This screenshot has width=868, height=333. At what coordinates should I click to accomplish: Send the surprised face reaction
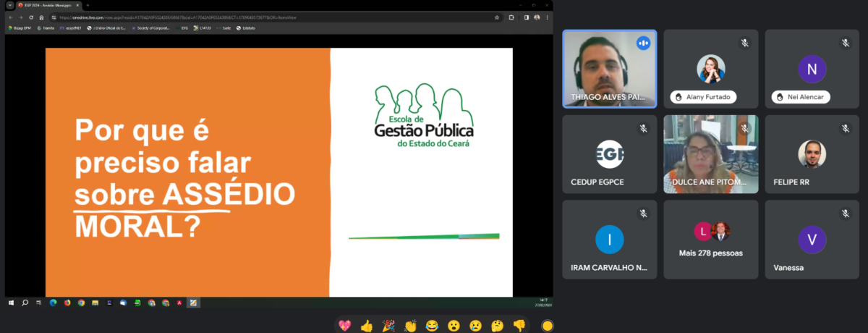[x=454, y=326]
